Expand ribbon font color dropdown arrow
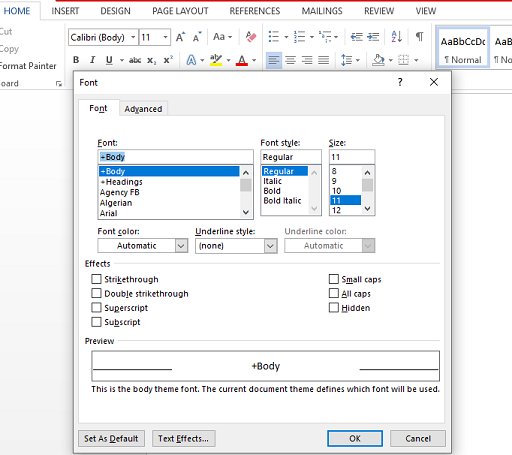Screen dimensions: 512x455 tap(254, 60)
